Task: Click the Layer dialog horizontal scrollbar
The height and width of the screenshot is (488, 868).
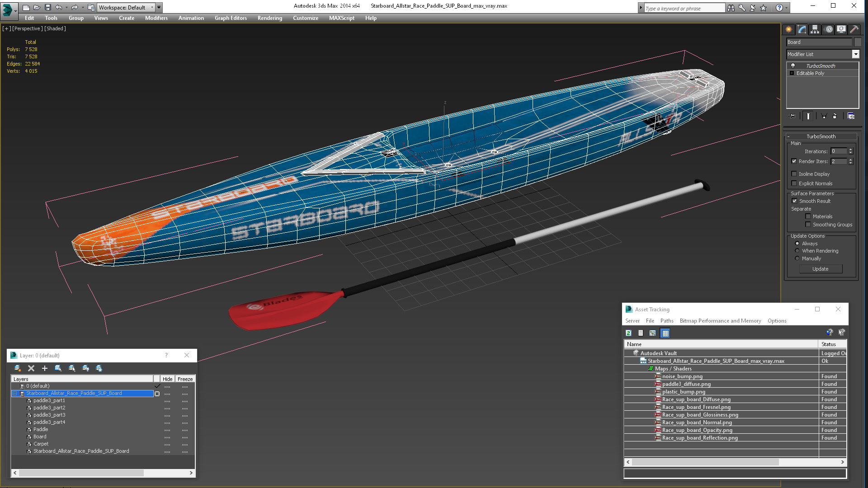Action: tap(103, 473)
